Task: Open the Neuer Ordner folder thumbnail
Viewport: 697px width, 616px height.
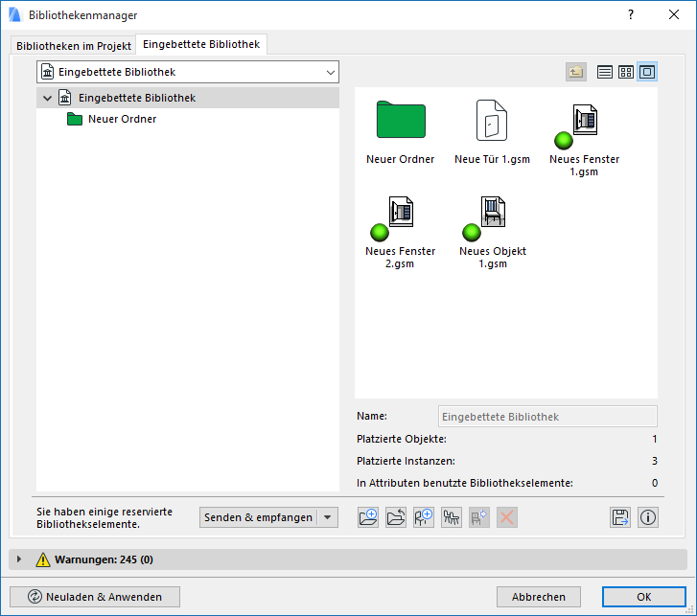Action: (x=401, y=120)
